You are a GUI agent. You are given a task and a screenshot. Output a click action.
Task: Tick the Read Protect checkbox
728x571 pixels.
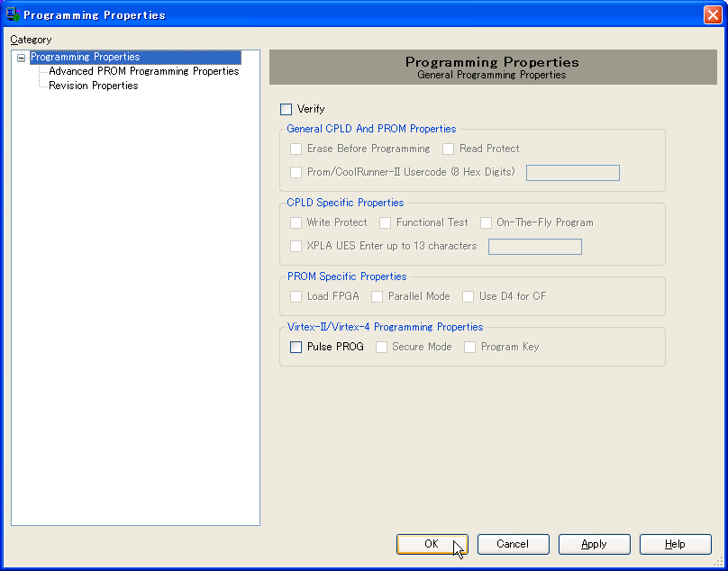[x=449, y=150]
